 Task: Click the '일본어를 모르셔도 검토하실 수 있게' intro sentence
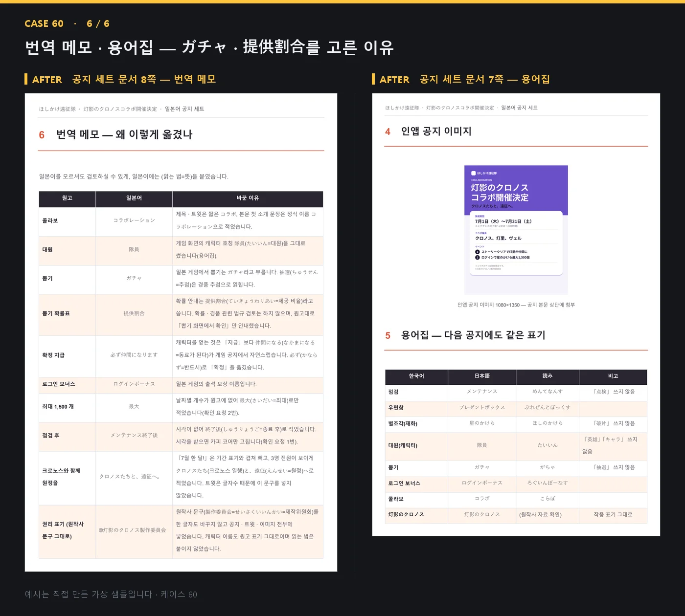(134, 176)
